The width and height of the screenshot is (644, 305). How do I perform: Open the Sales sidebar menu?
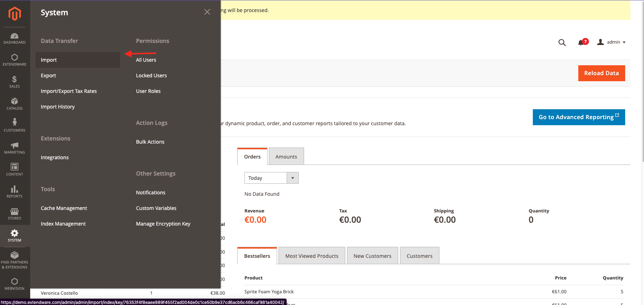15,82
